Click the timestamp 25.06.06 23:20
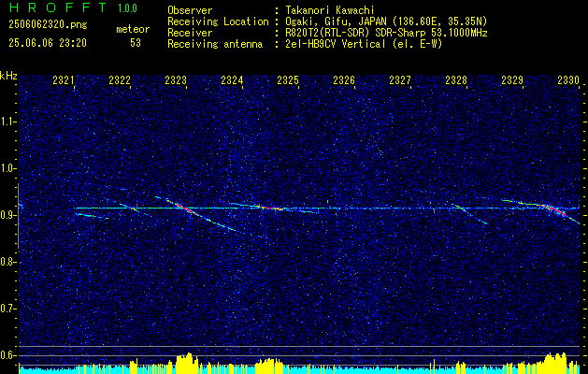 point(48,43)
